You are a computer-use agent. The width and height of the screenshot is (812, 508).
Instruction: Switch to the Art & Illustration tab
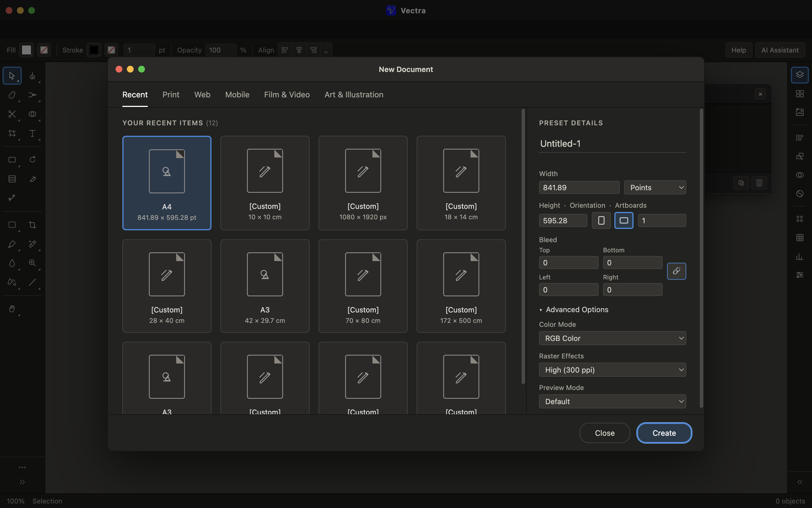[354, 95]
